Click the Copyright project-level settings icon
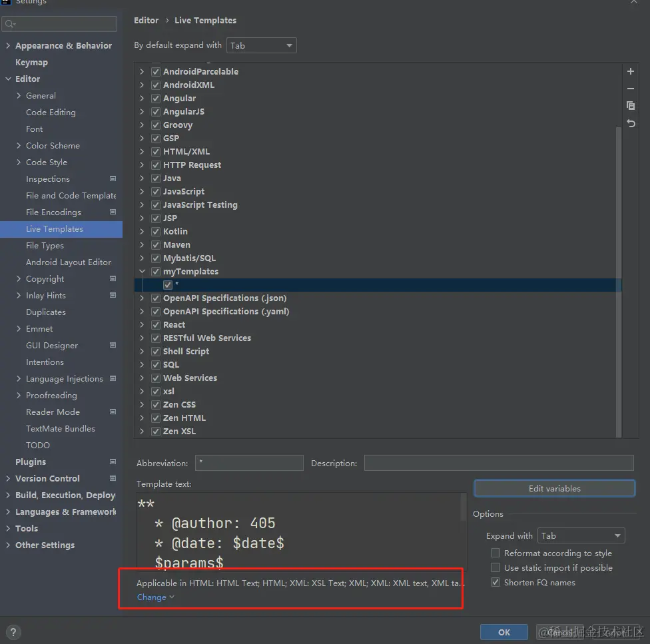650x644 pixels. tap(113, 278)
